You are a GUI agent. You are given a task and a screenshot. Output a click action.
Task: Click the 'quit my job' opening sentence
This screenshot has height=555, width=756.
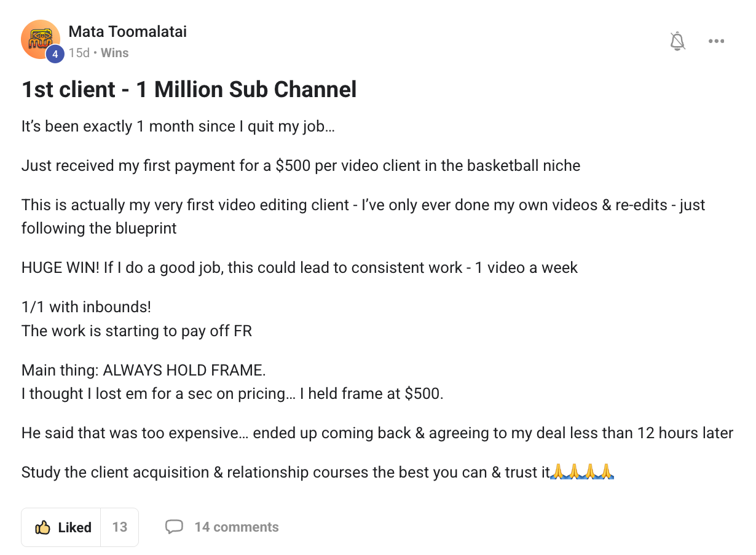pos(178,127)
